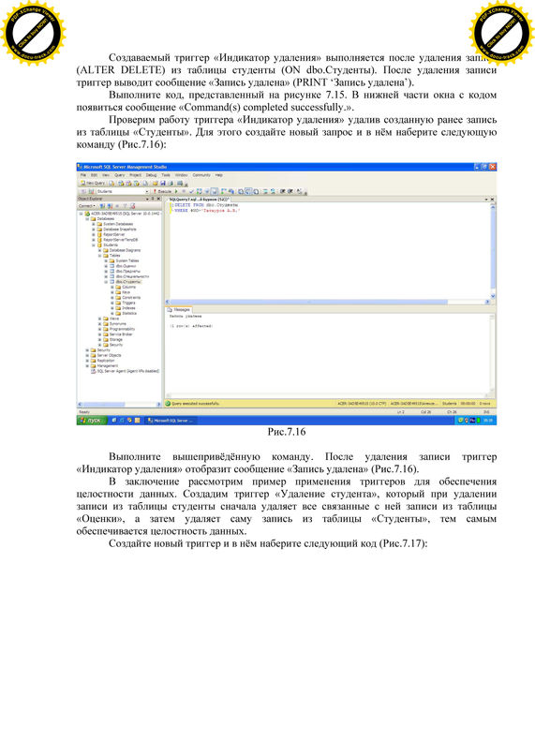Viewport: 535px width, 756px height.
Task: Open the Edit menu
Action: 94,175
